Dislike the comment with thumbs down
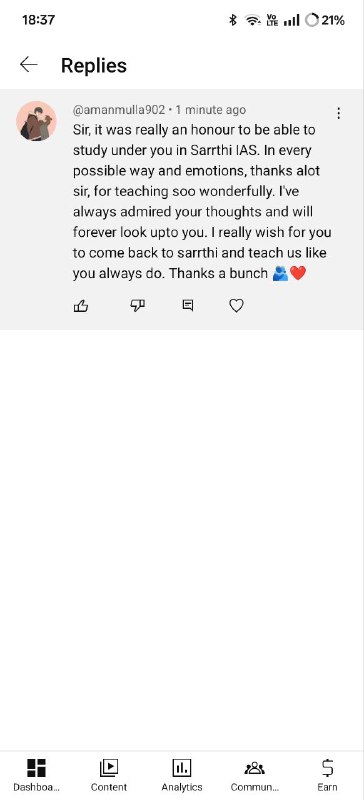This screenshot has height=800, width=364. (x=137, y=306)
